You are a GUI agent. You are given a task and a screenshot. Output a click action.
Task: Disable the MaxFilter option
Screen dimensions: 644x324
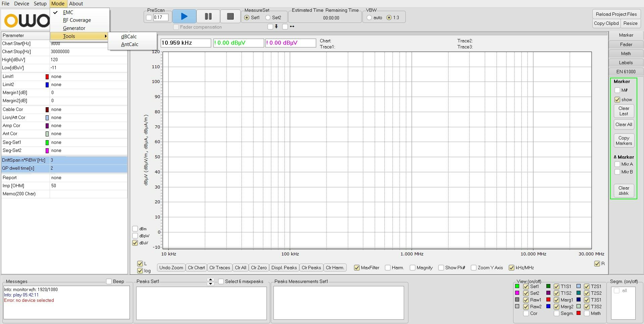(x=356, y=268)
